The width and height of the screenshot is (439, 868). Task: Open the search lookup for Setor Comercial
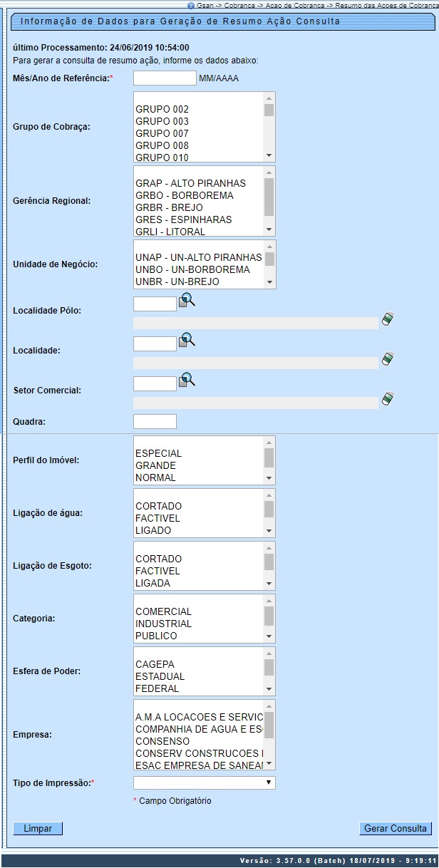[x=187, y=381]
